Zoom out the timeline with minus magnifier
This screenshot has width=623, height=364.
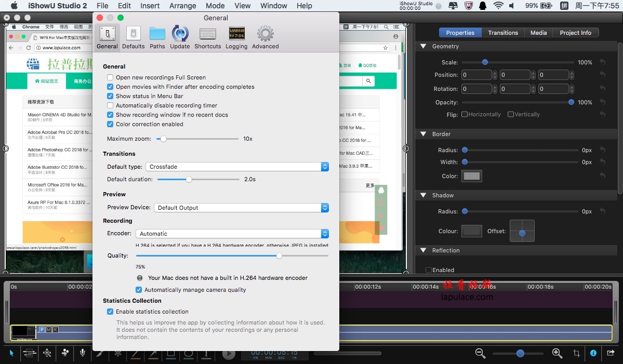click(x=480, y=353)
